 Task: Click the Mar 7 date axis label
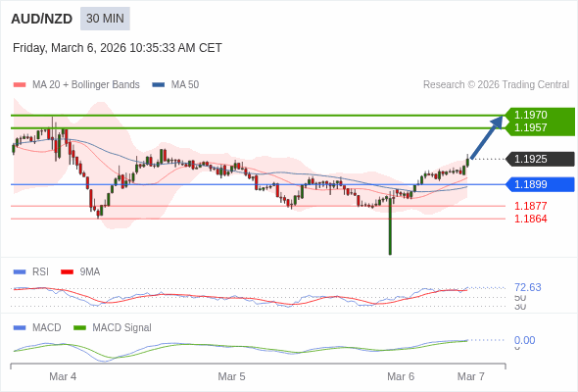pos(471,376)
